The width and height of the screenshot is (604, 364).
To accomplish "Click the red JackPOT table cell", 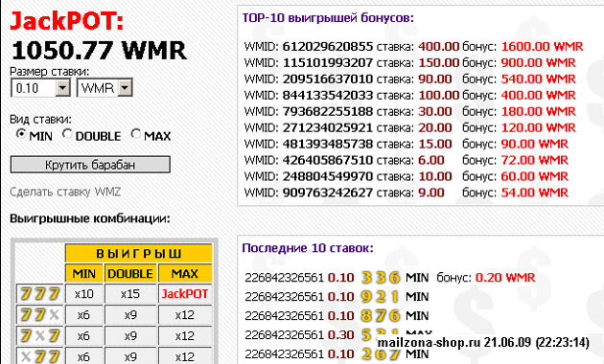I will (185, 294).
